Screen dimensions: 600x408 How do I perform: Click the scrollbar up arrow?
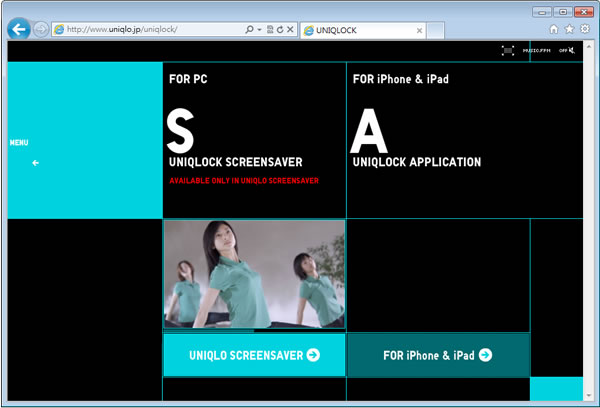(x=589, y=46)
